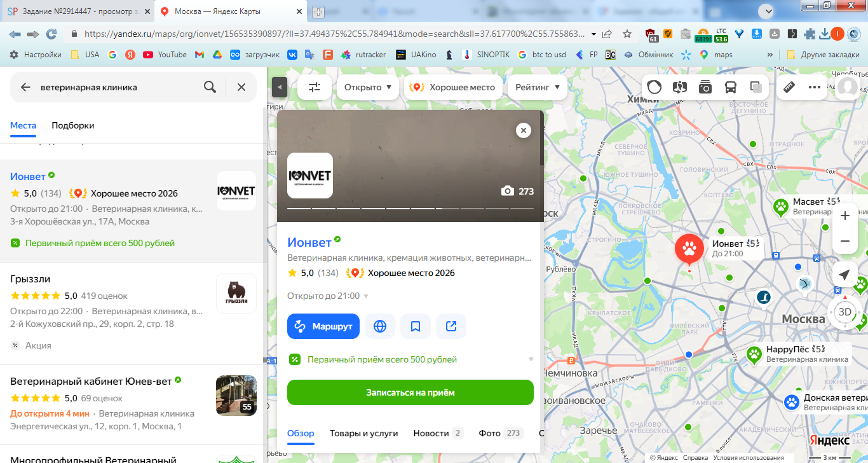The width and height of the screenshot is (868, 463).
Task: Open the Другие закладки folder
Action: (823, 55)
